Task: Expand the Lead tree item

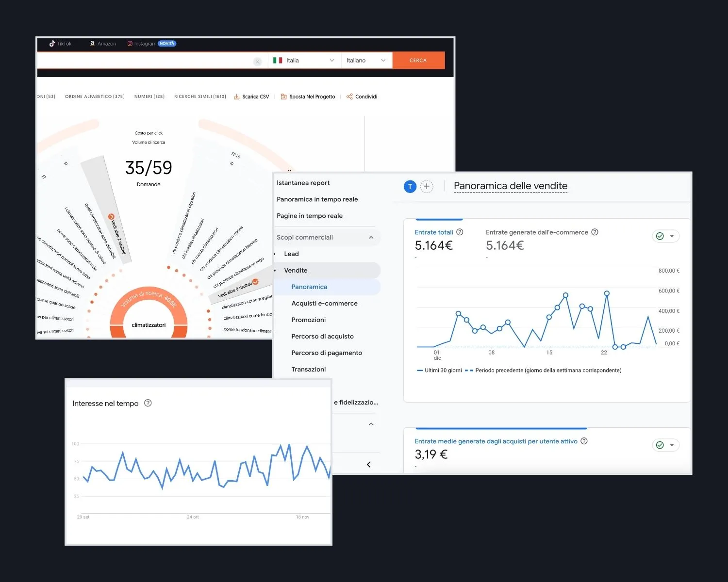Action: pyautogui.click(x=275, y=254)
